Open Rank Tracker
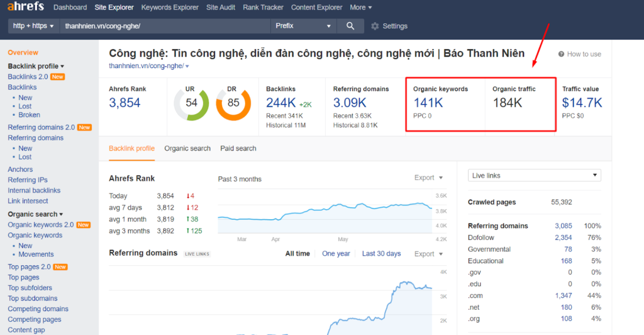 (263, 8)
